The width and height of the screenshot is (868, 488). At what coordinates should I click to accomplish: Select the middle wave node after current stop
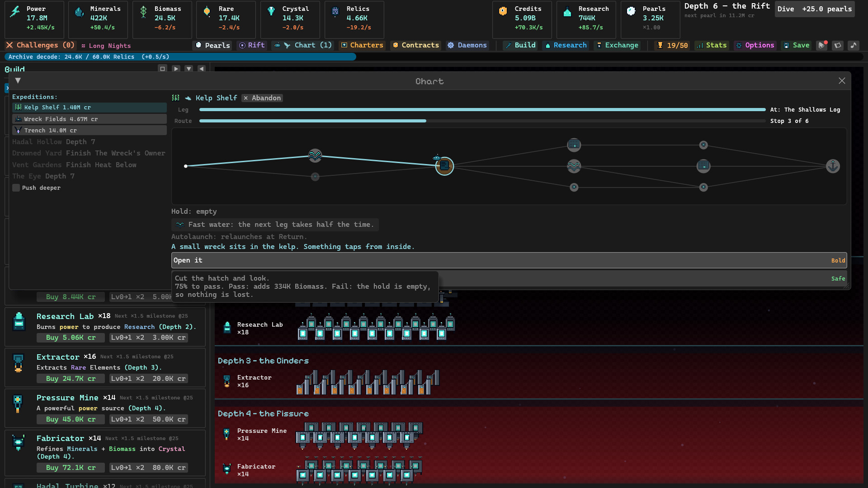574,166
